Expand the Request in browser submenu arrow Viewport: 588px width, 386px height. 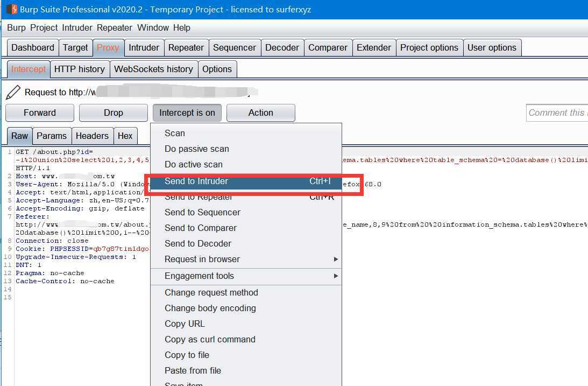[336, 259]
